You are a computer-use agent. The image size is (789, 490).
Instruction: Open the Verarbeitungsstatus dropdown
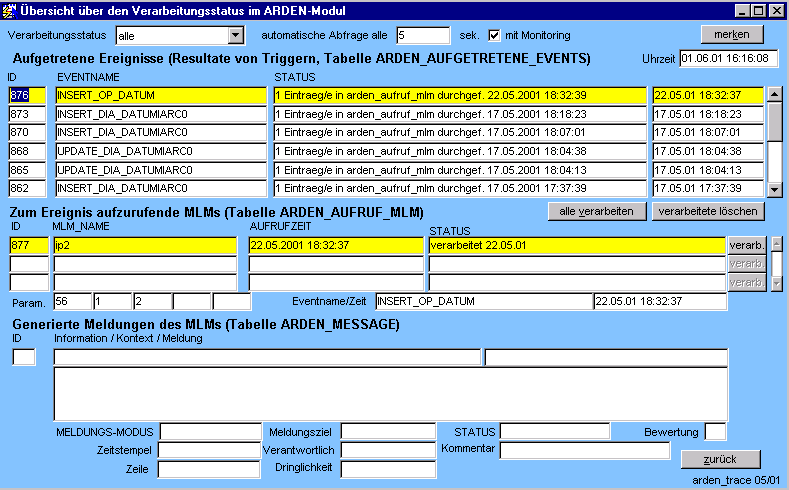pos(236,36)
